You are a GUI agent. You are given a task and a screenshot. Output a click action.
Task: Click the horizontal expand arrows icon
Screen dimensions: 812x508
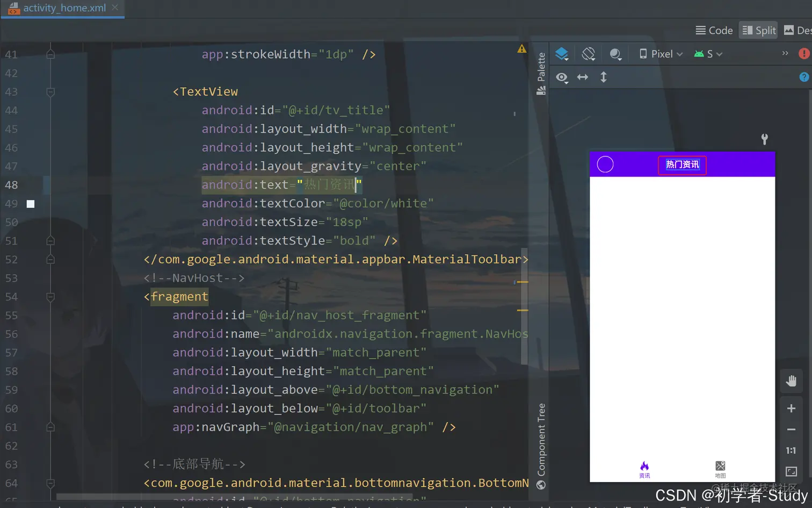583,77
